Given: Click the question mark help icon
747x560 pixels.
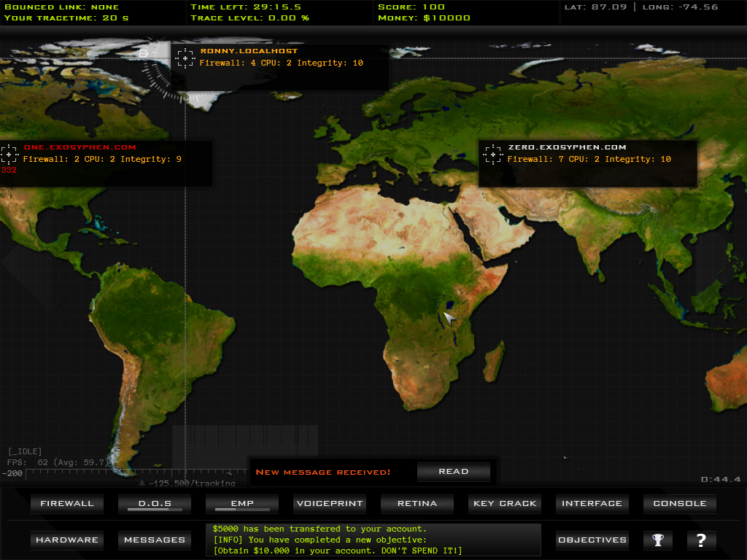Looking at the screenshot, I should coord(701,540).
